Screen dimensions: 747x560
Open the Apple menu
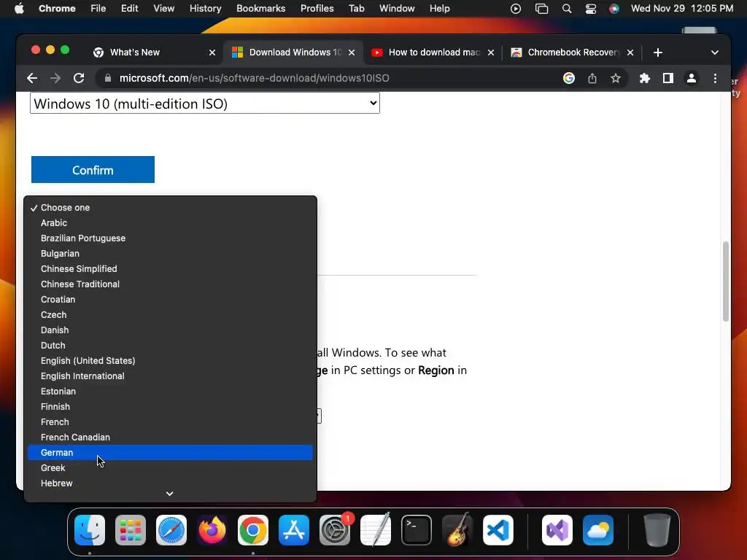19,9
